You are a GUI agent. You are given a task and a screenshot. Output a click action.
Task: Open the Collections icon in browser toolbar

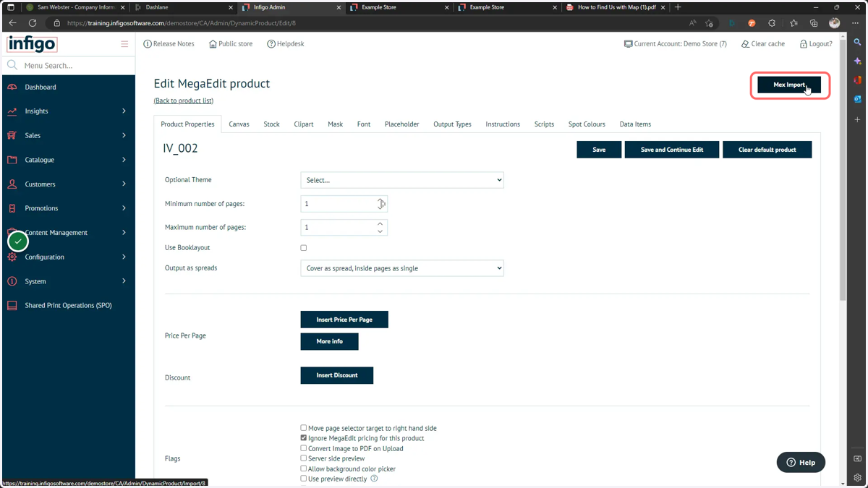coord(814,23)
